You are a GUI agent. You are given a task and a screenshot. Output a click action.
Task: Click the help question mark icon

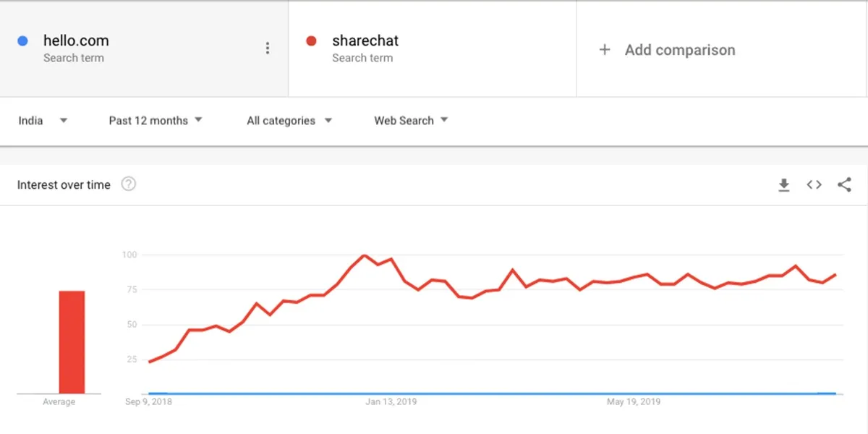129,184
